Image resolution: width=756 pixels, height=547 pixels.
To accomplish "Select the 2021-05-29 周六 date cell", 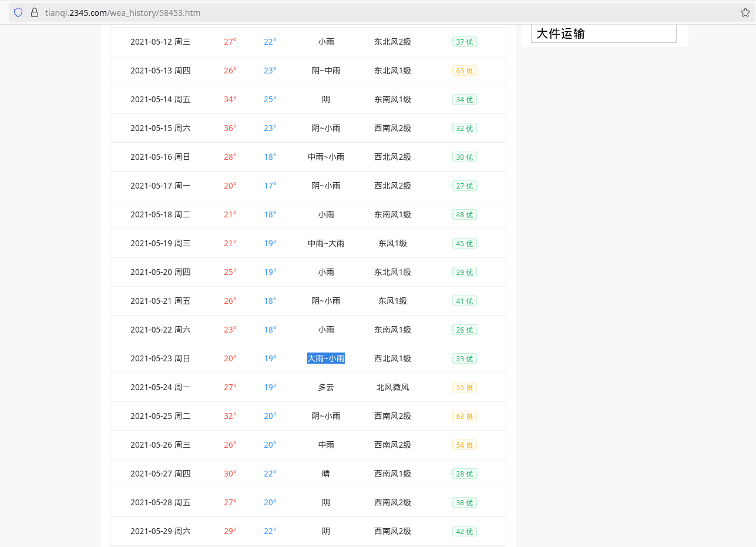I will [160, 531].
